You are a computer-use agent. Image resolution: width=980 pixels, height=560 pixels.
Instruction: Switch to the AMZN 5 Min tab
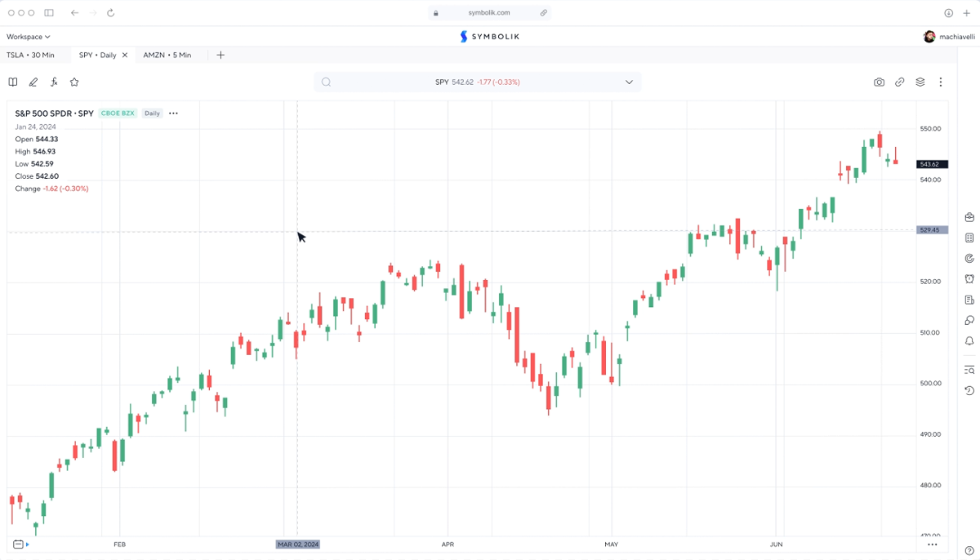(x=167, y=56)
